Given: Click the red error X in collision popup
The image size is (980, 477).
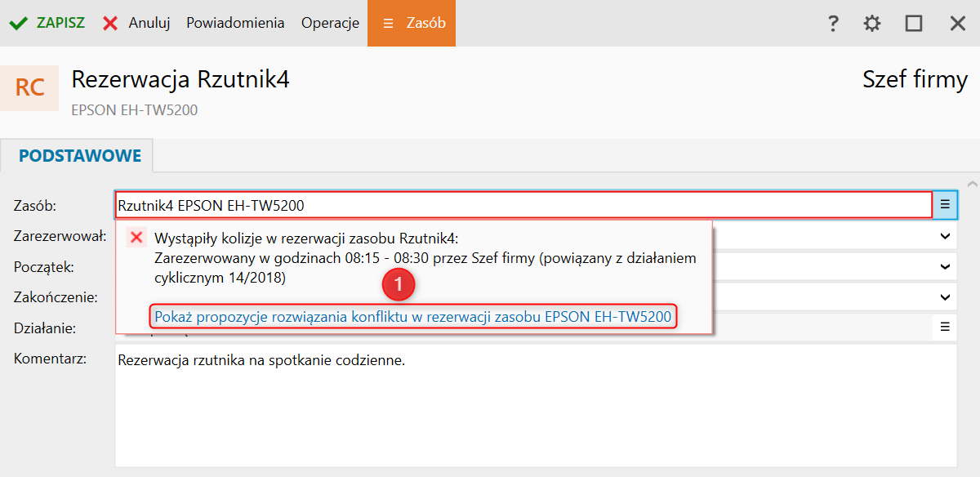Looking at the screenshot, I should tap(137, 238).
